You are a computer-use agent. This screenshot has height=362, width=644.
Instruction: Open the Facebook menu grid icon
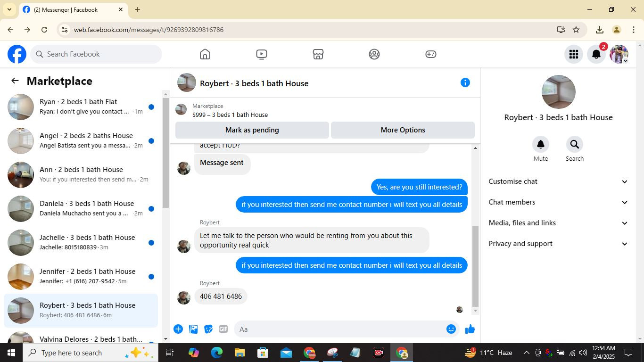[x=574, y=54]
